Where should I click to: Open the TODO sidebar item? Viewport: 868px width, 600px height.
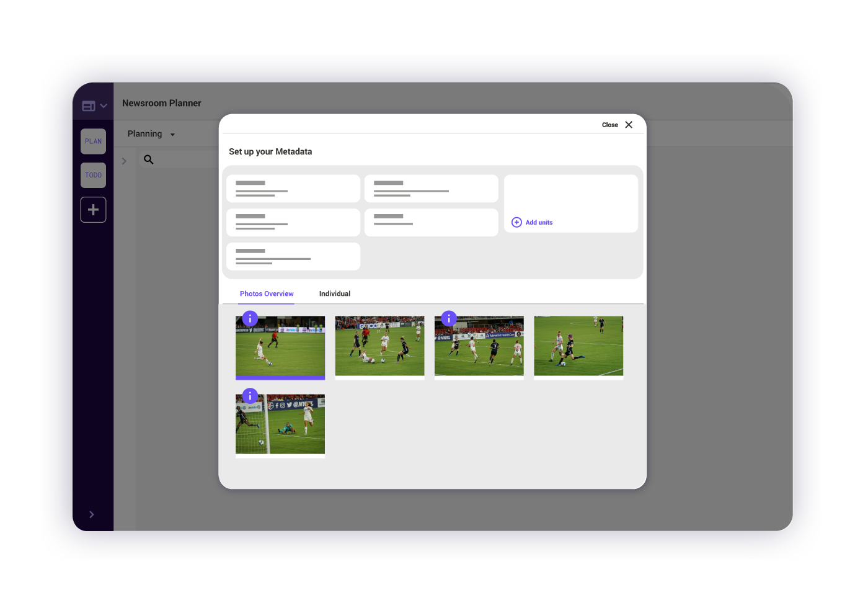click(x=93, y=176)
